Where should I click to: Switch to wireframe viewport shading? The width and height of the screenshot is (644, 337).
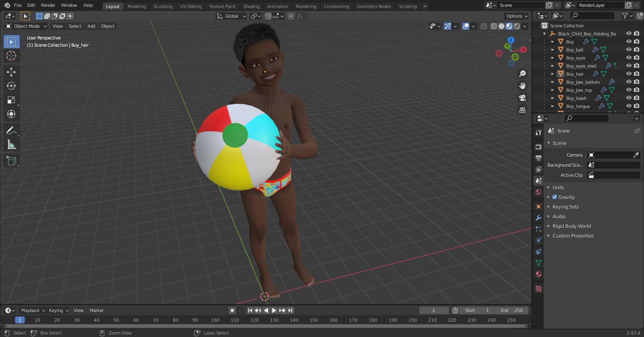point(494,26)
